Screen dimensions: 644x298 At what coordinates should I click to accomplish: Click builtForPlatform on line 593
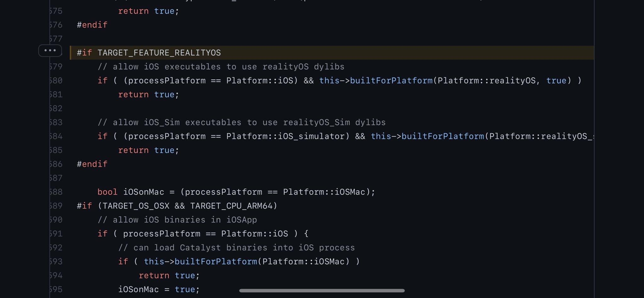point(216,261)
